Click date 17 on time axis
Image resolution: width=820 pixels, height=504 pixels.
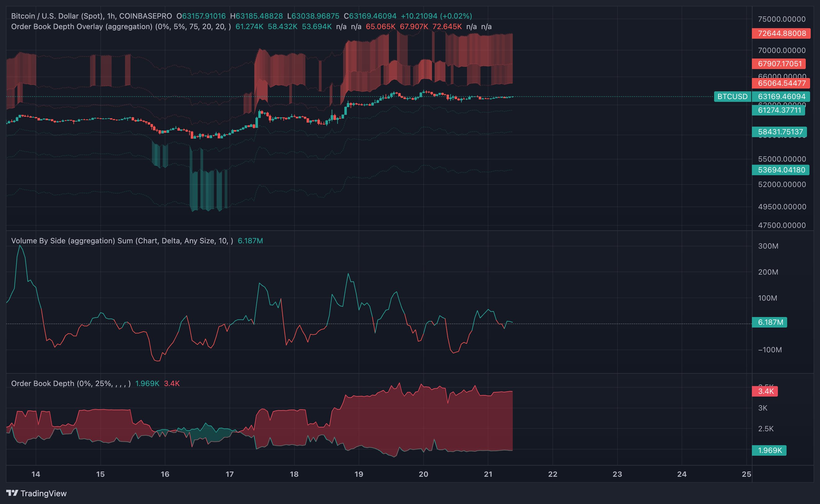pyautogui.click(x=230, y=474)
